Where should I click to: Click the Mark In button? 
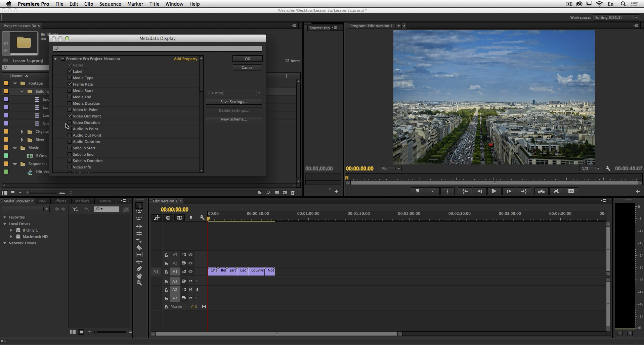[x=433, y=191]
